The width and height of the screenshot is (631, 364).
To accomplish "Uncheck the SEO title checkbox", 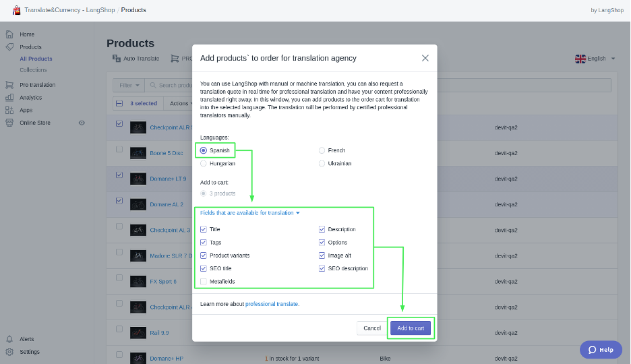I will [204, 268].
